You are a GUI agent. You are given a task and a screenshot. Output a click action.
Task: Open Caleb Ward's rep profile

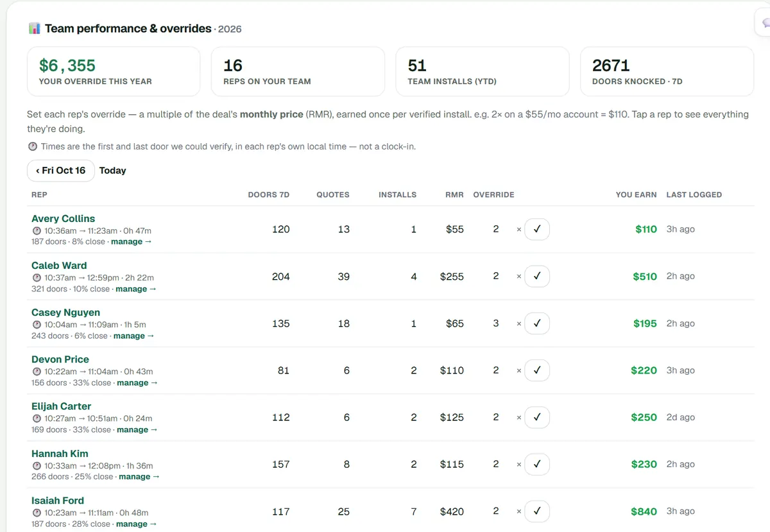point(59,266)
